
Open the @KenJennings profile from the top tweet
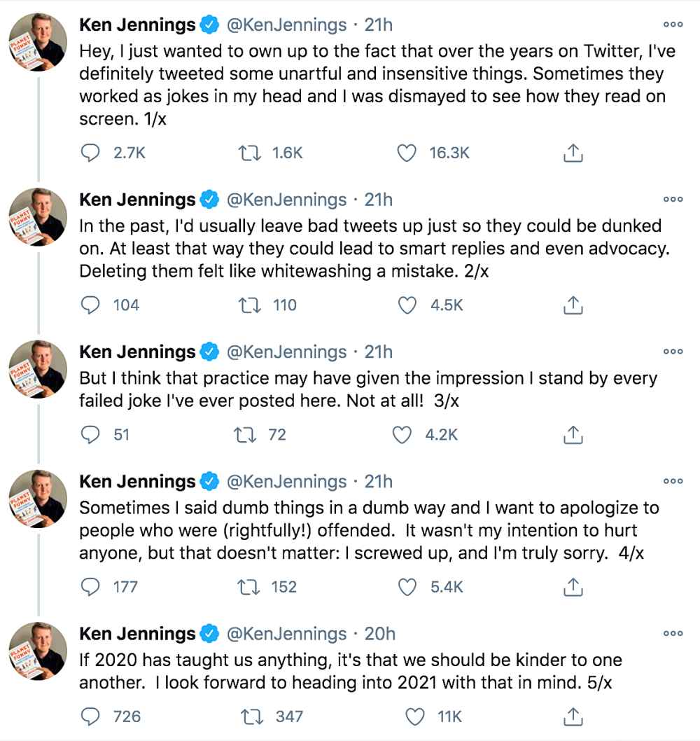287,24
